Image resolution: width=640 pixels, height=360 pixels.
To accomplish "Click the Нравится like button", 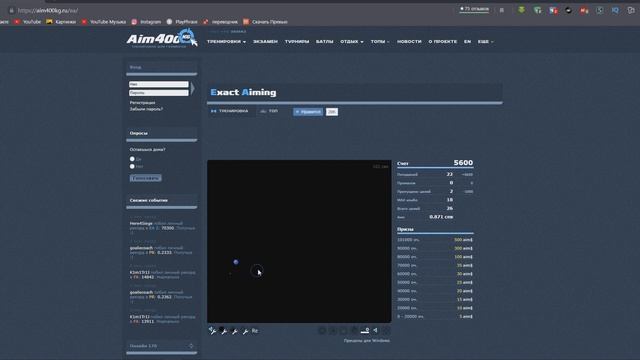I will click(308, 112).
